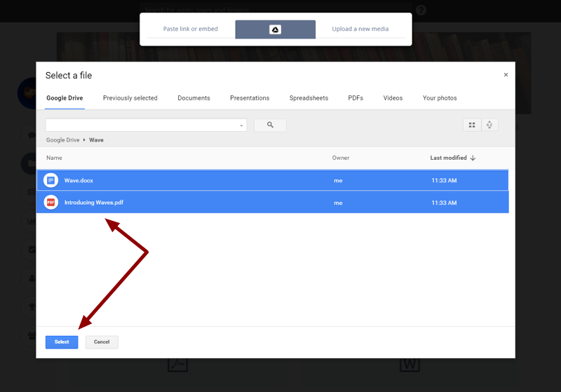Click the Introducing Waves.pdf PDF icon

click(50, 203)
